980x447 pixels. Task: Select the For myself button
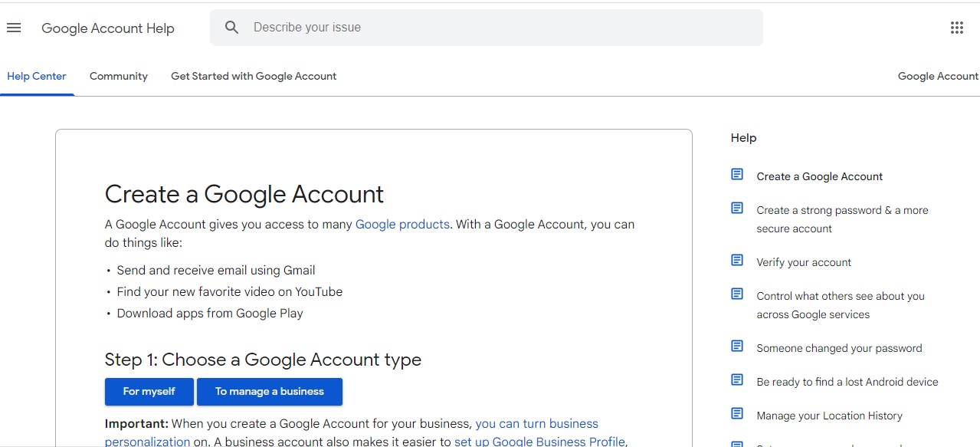(x=149, y=391)
